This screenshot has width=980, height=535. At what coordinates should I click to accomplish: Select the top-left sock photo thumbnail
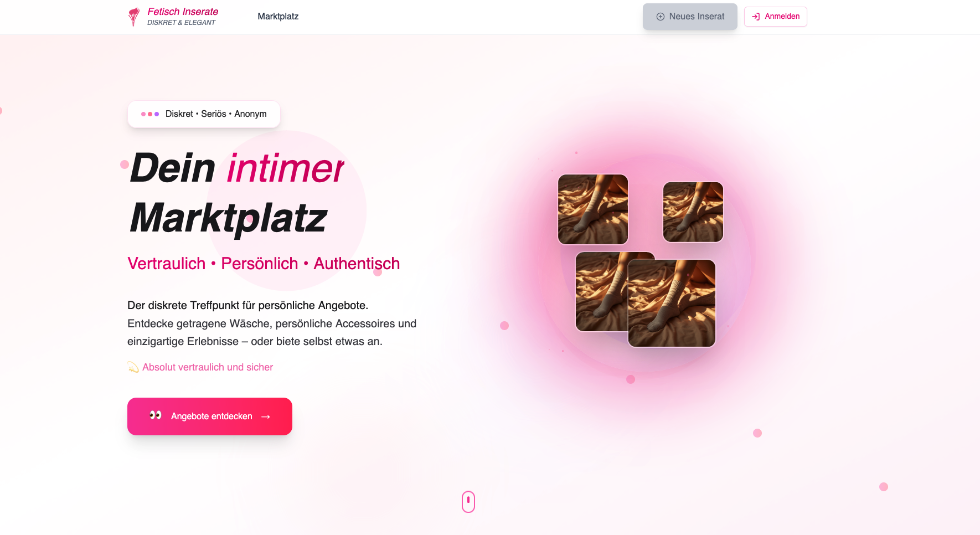point(593,209)
